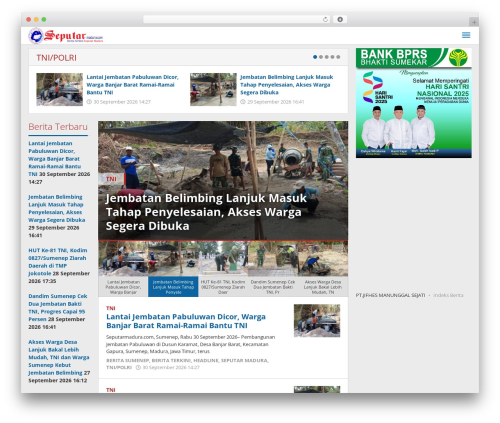Open Berita Terbaru link Jembatan Belimbing Lanjuk
500x423 pixels.
57,208
